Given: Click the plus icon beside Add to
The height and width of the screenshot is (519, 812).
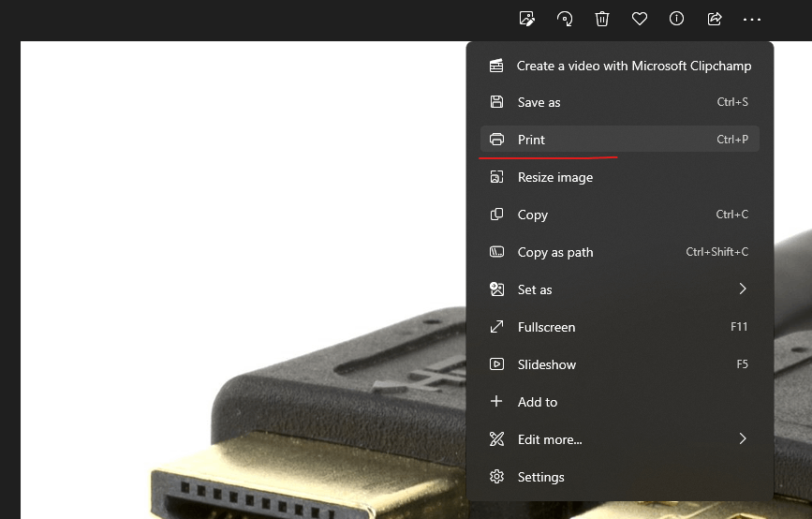Looking at the screenshot, I should coord(496,401).
